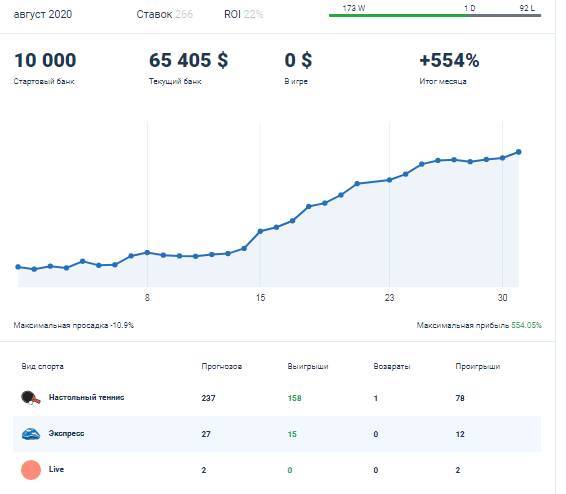Click the gray losses bar segment
This screenshot has width=566, height=494.
(506, 15)
